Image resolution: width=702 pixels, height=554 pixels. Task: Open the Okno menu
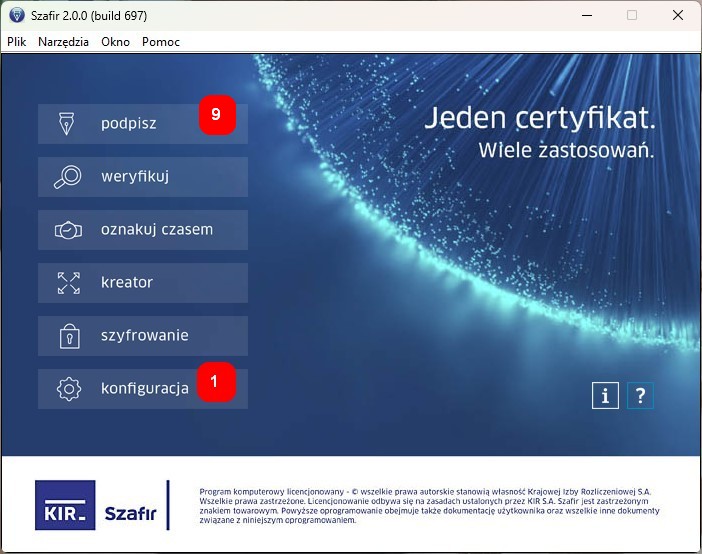[x=116, y=42]
